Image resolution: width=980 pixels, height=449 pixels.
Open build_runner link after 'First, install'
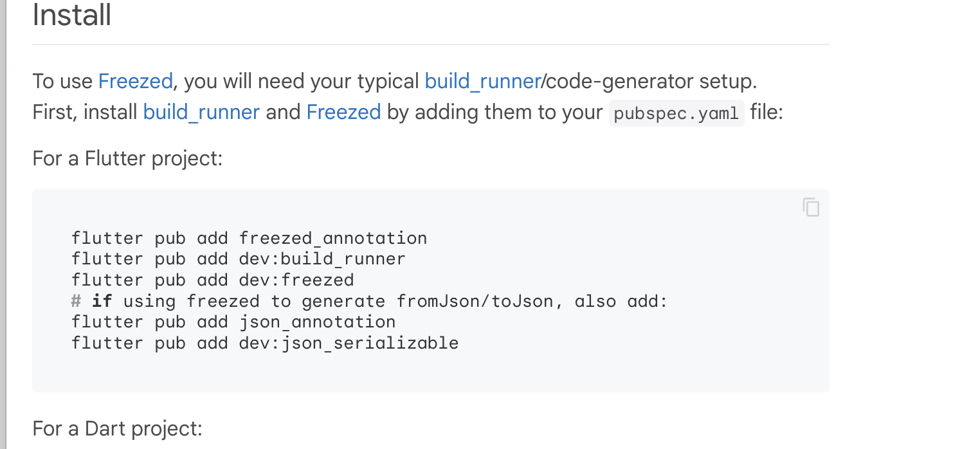tap(201, 112)
